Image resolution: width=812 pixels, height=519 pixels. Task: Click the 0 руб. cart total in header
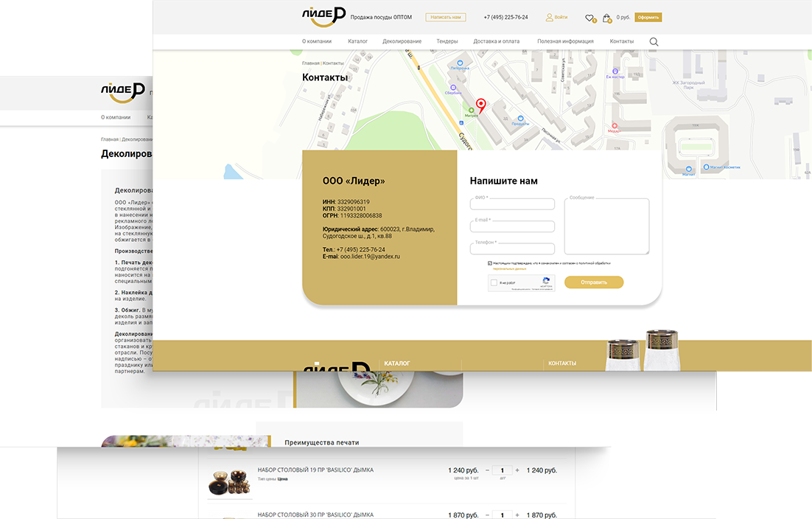[623, 17]
